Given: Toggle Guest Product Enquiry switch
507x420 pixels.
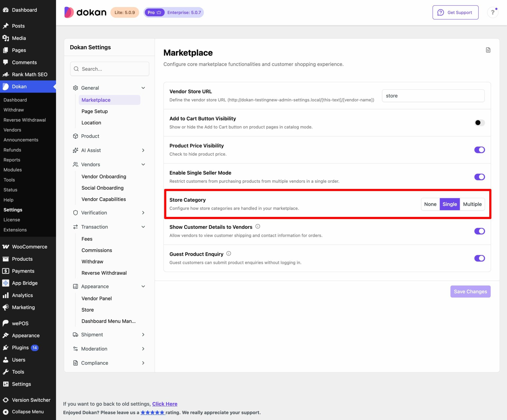Looking at the screenshot, I should click(x=480, y=258).
